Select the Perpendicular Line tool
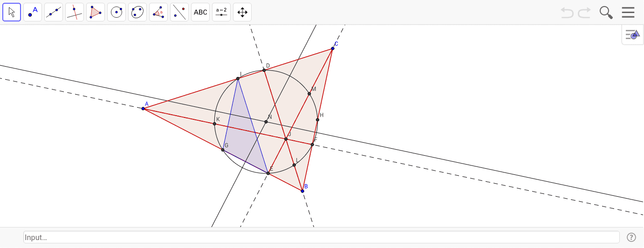 coord(75,12)
